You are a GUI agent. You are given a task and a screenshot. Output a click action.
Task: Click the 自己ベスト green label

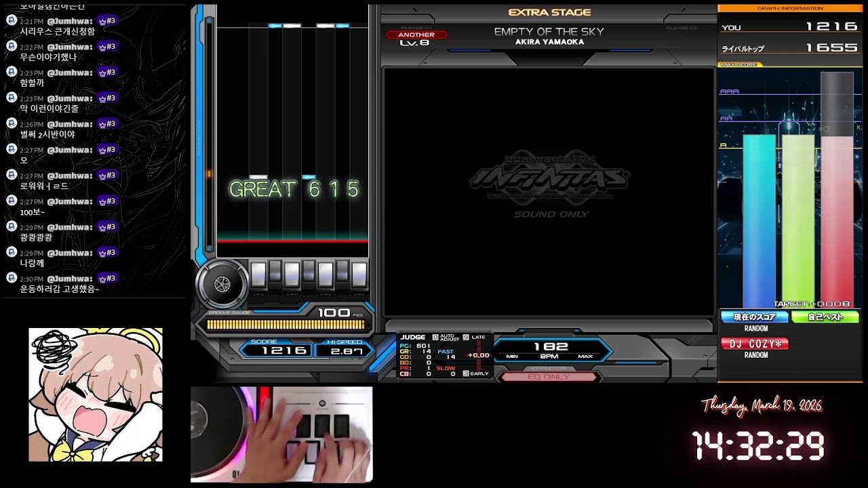(x=825, y=317)
